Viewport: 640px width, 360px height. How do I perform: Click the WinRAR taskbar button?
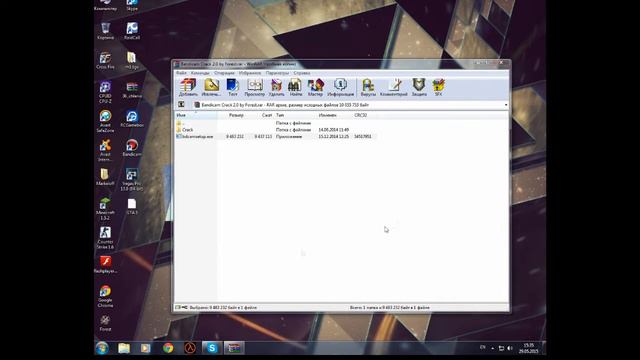pyautogui.click(x=234, y=348)
